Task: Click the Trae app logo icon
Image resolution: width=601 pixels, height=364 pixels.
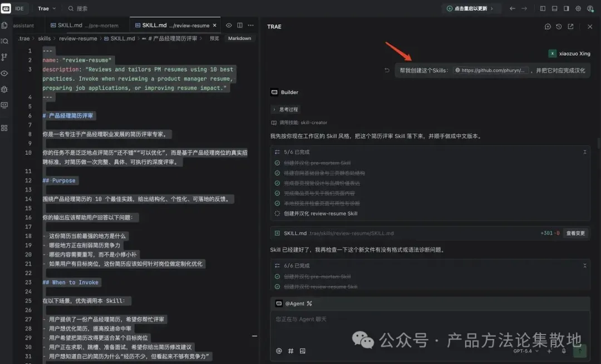Action: 6,8
